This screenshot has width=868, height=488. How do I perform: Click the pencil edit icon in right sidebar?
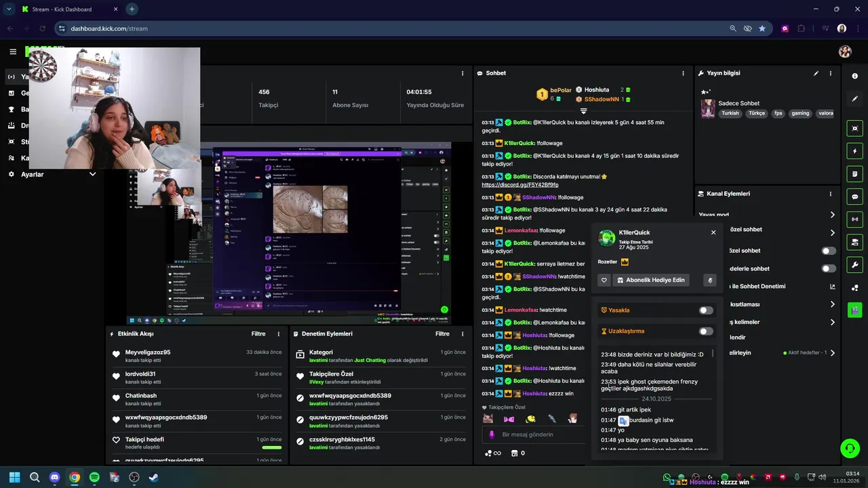pos(854,98)
